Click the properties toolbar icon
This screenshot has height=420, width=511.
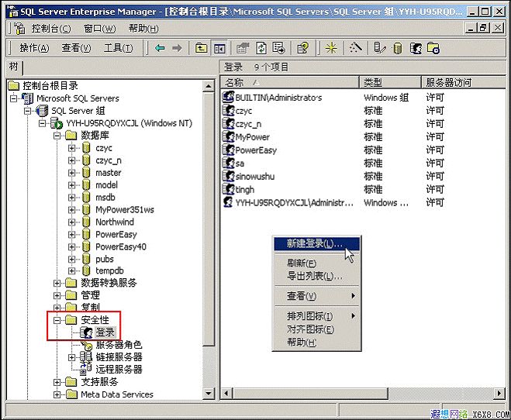[x=243, y=49]
